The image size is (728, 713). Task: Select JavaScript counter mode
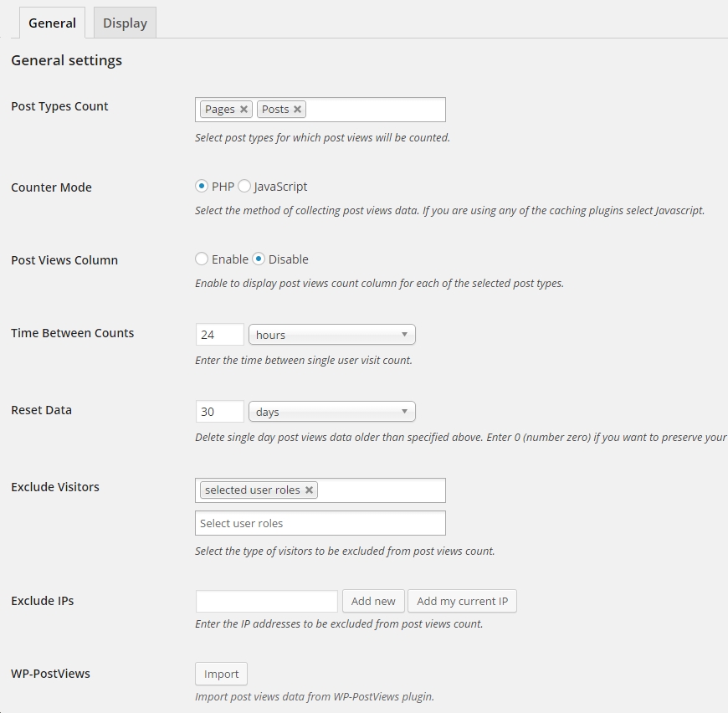click(244, 187)
